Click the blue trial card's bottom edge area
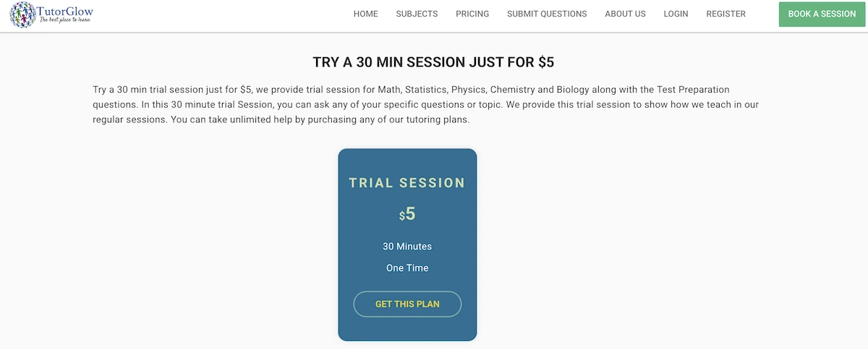This screenshot has width=868, height=349. pos(407,335)
